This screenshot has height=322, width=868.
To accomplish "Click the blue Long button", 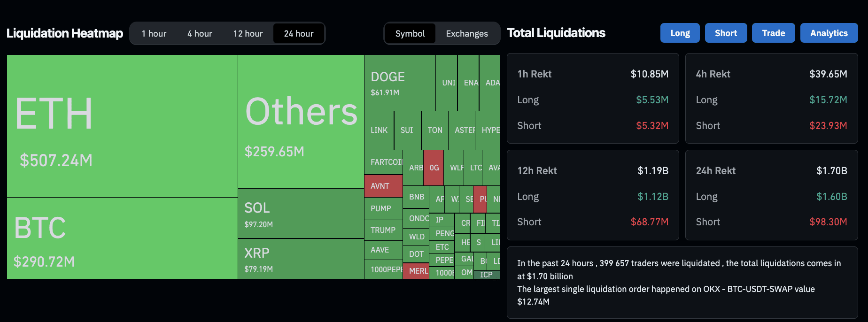I will (680, 33).
